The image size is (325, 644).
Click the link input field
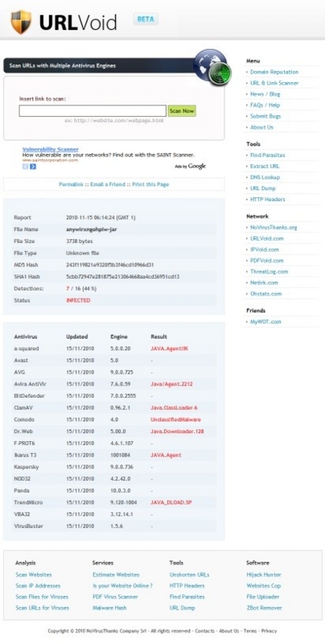[x=93, y=111]
